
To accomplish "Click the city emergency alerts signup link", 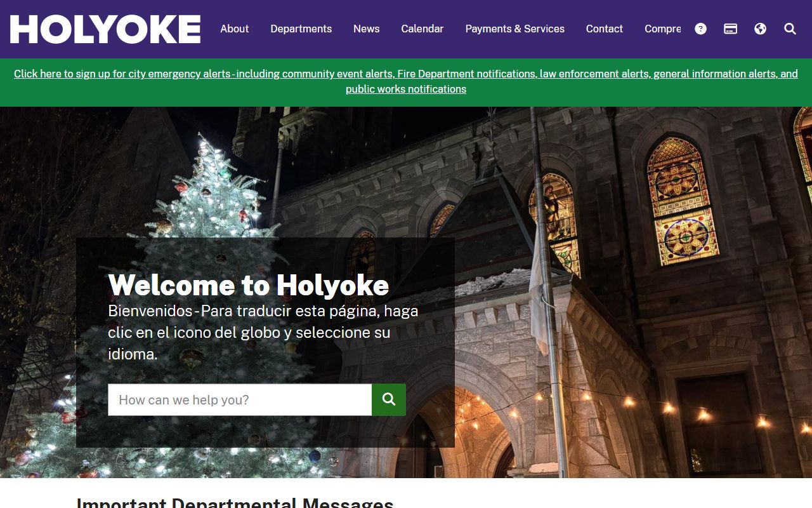I will [x=406, y=81].
